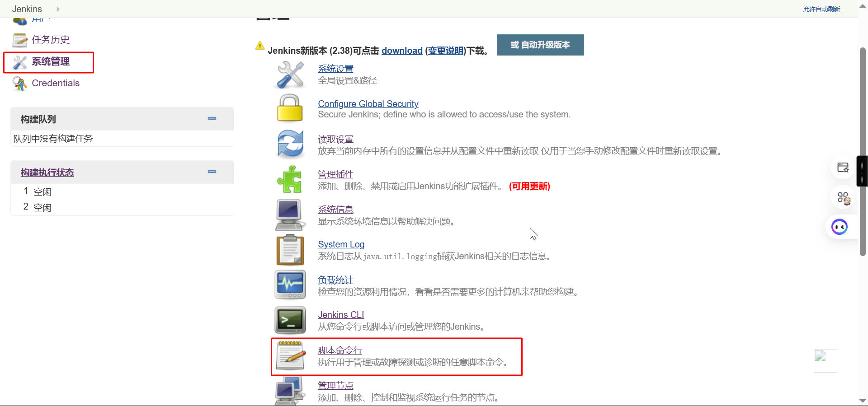
Task: Expand the Jenkins breadcrumb arrow
Action: tap(58, 9)
